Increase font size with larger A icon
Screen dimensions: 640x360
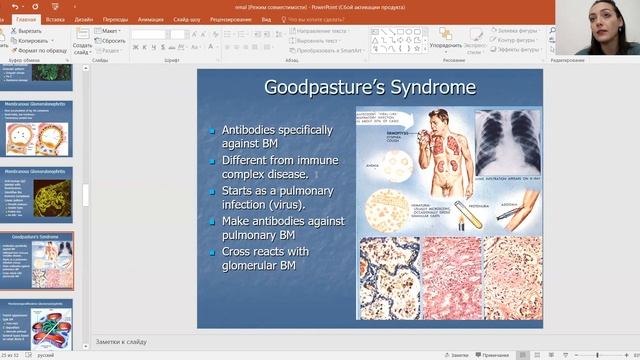[x=194, y=35]
